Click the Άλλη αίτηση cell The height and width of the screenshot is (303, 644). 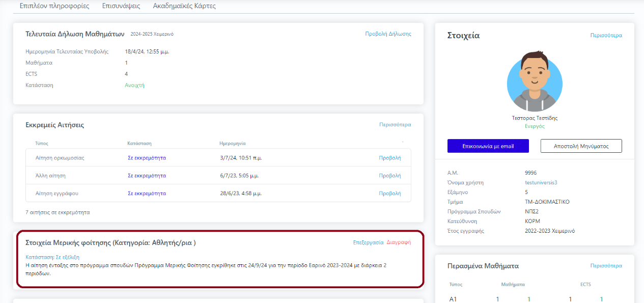coord(50,176)
